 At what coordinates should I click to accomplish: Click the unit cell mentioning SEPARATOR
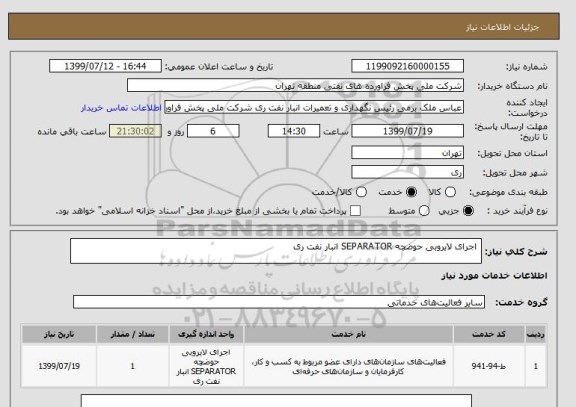(206, 366)
